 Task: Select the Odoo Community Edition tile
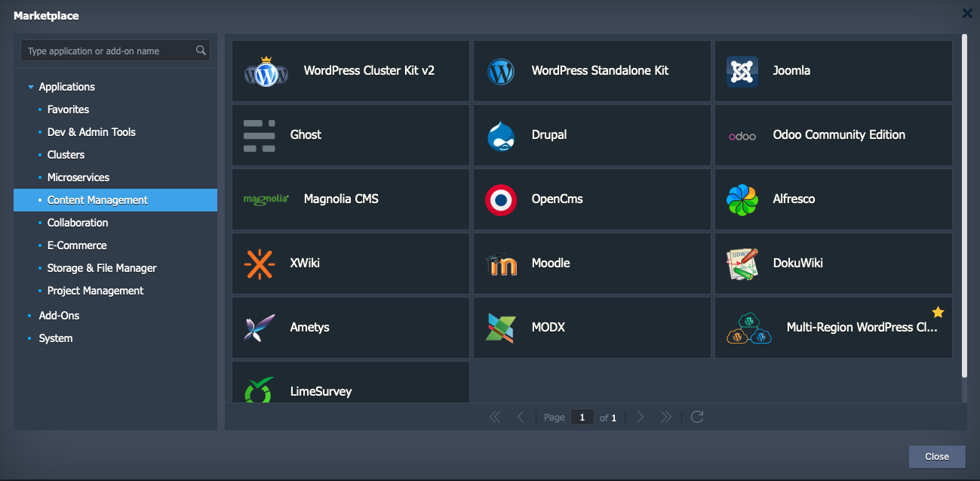point(833,134)
